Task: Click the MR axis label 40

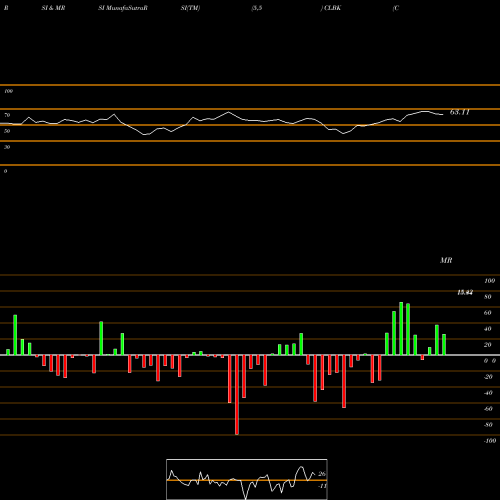Action: pos(487,329)
